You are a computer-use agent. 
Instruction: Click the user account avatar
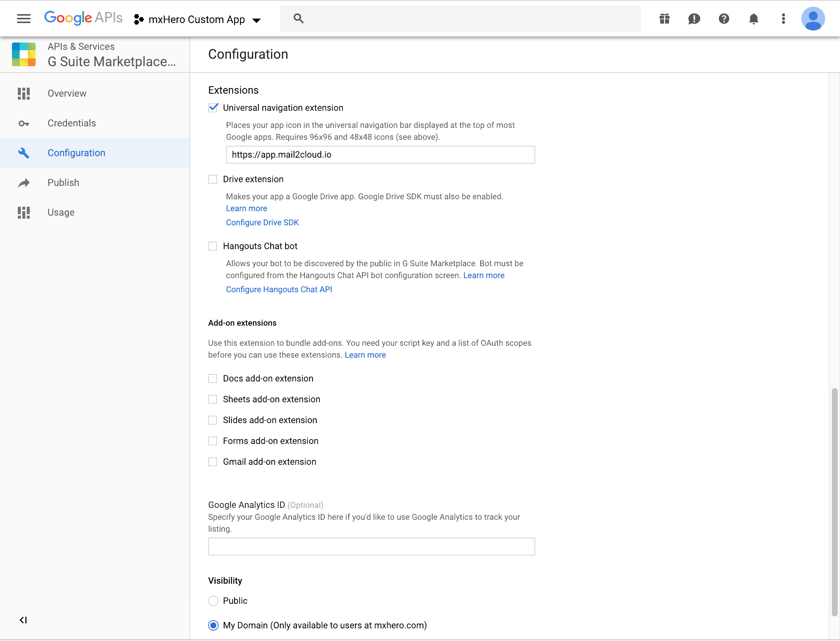(813, 19)
